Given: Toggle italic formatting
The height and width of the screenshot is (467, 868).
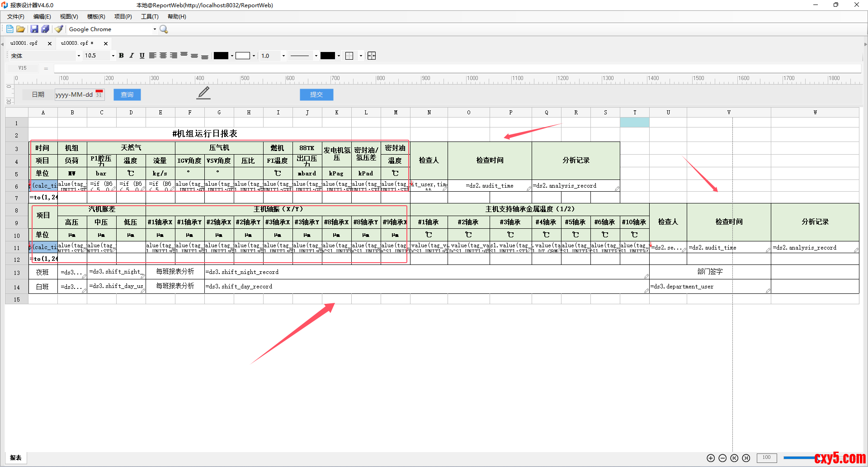Looking at the screenshot, I should pyautogui.click(x=132, y=56).
